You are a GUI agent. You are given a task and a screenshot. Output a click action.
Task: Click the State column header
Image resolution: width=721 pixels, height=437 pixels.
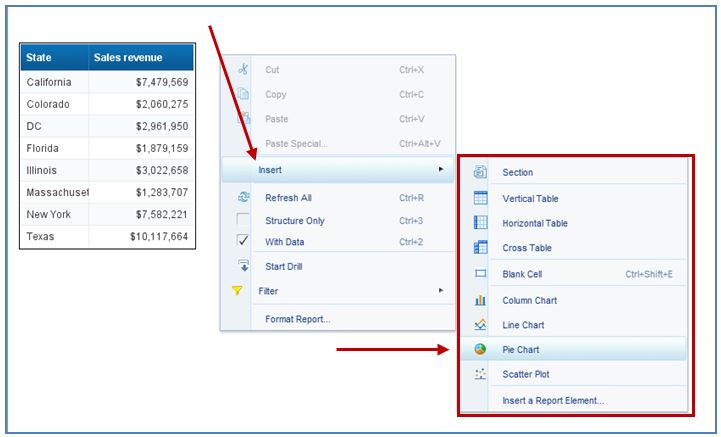tap(54, 57)
